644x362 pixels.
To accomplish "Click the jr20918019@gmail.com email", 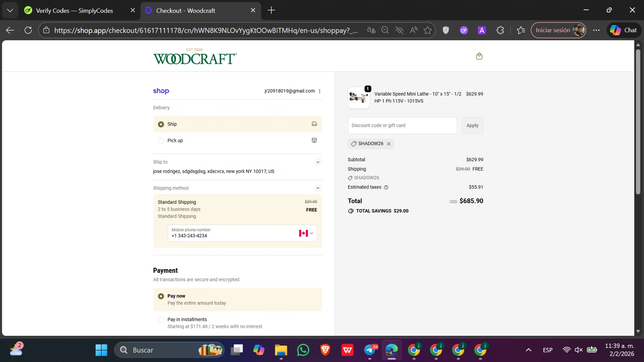I will click(290, 91).
